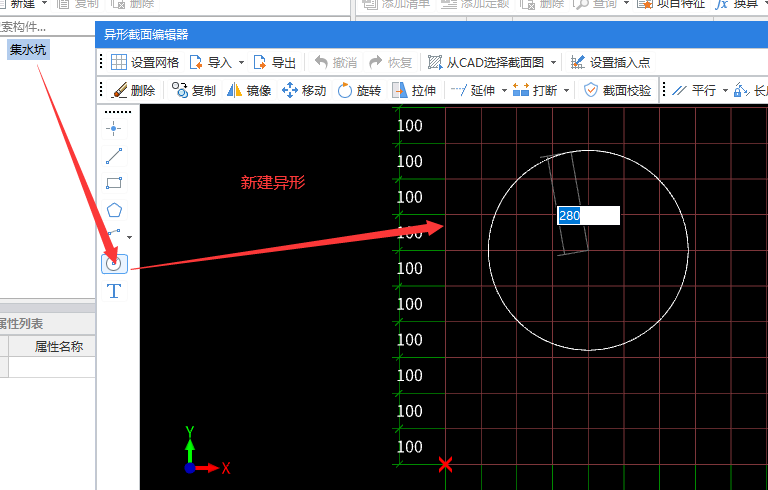Activate the 拉伸 stretch tool
Image resolution: width=768 pixels, height=490 pixels.
click(x=414, y=90)
